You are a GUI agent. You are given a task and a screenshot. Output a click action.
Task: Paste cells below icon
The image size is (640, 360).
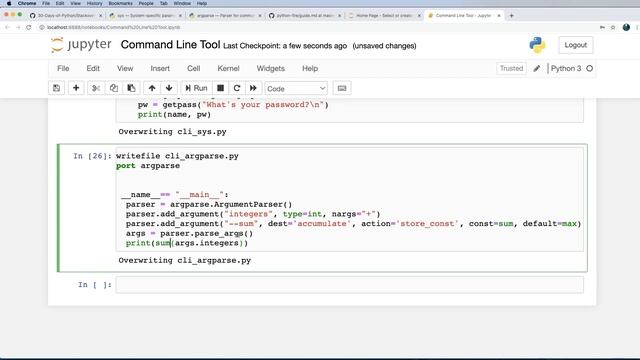[131, 88]
